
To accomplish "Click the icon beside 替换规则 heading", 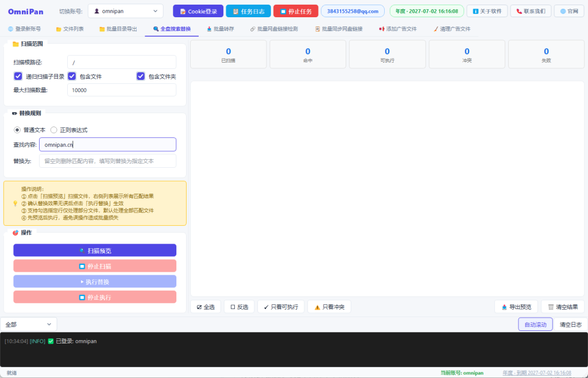I will coord(14,113).
